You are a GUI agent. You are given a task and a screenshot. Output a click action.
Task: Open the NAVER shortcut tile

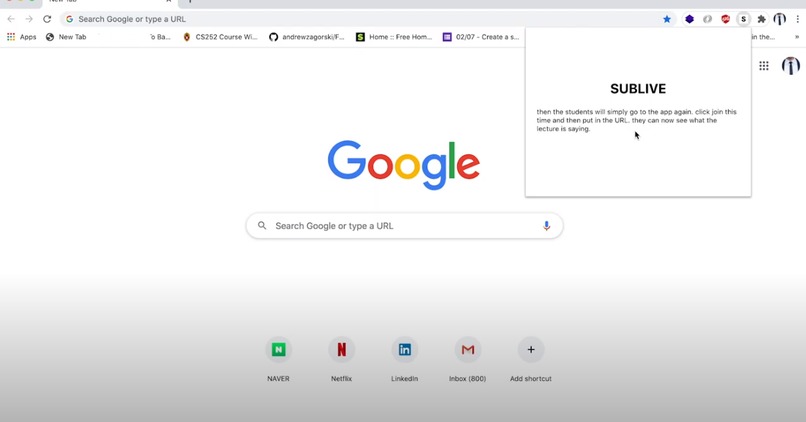(x=278, y=360)
